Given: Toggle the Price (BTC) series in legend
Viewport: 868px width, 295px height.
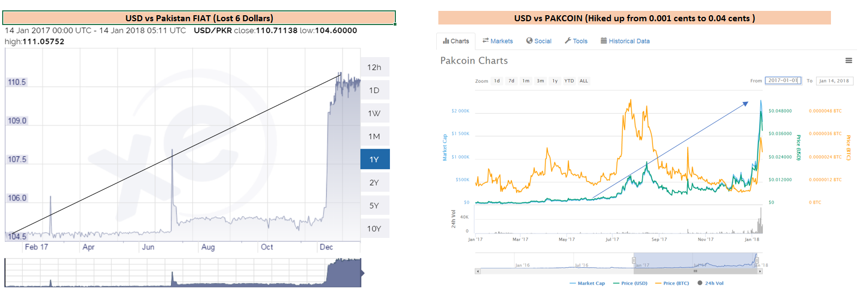Looking at the screenshot, I should (672, 283).
